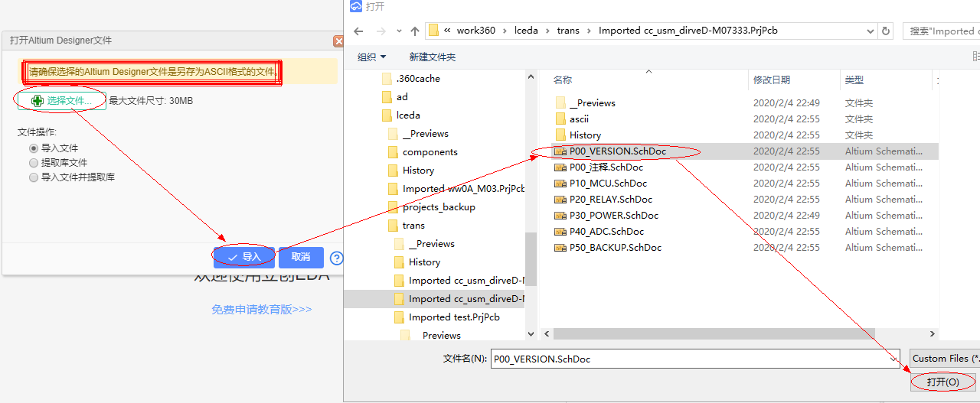This screenshot has width=980, height=403.
Task: Select components folder in the navigation tree
Action: [x=430, y=151]
